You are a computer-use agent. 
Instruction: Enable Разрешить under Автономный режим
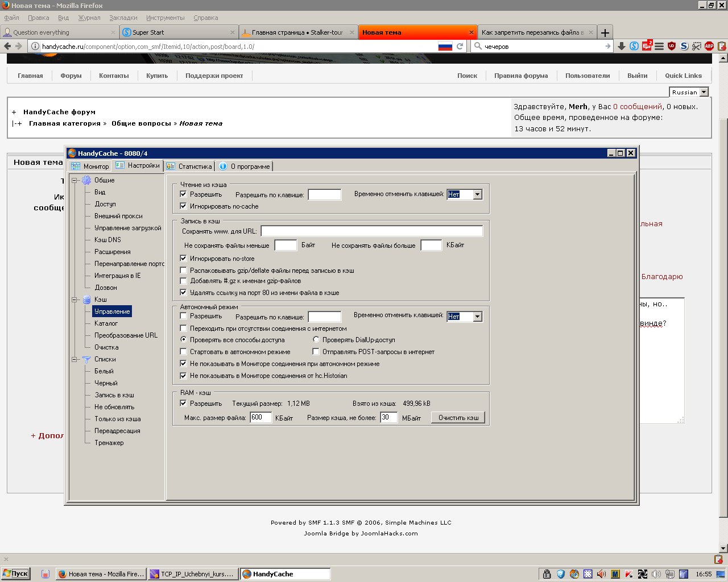(x=183, y=315)
